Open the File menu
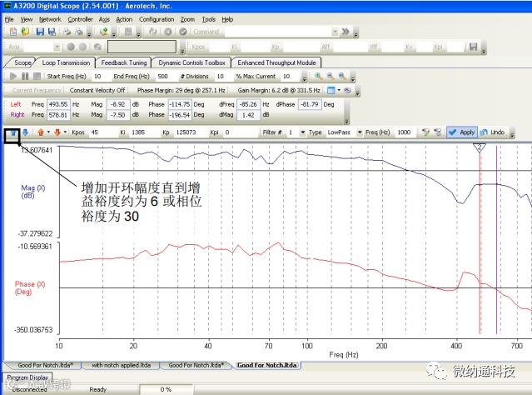The image size is (532, 395). (x=9, y=19)
